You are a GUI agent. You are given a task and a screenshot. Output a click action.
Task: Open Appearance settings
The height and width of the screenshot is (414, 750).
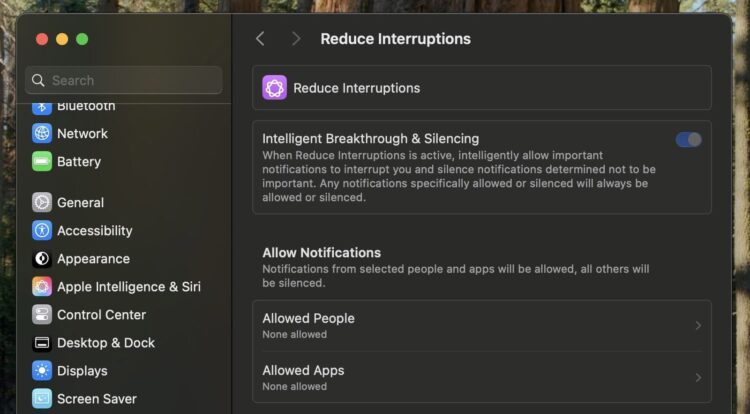pyautogui.click(x=93, y=259)
